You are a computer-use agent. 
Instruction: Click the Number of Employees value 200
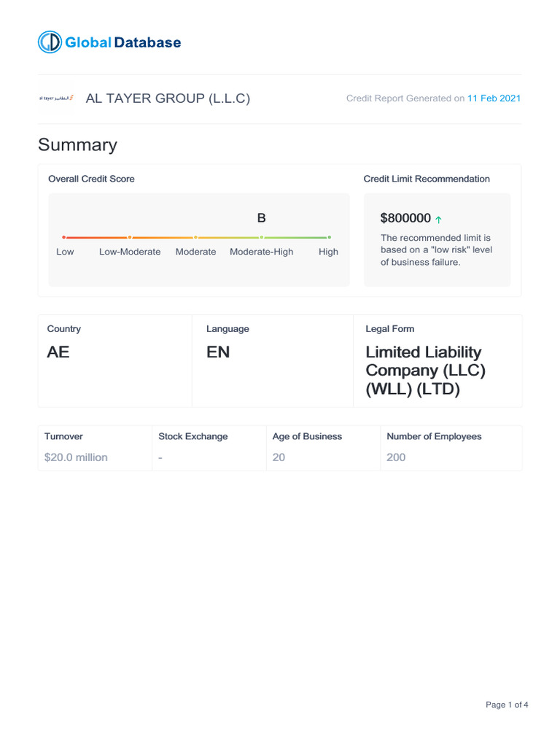click(x=396, y=457)
